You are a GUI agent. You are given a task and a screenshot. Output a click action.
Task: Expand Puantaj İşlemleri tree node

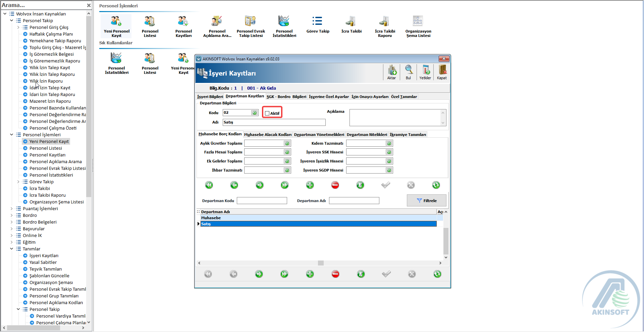(12, 208)
